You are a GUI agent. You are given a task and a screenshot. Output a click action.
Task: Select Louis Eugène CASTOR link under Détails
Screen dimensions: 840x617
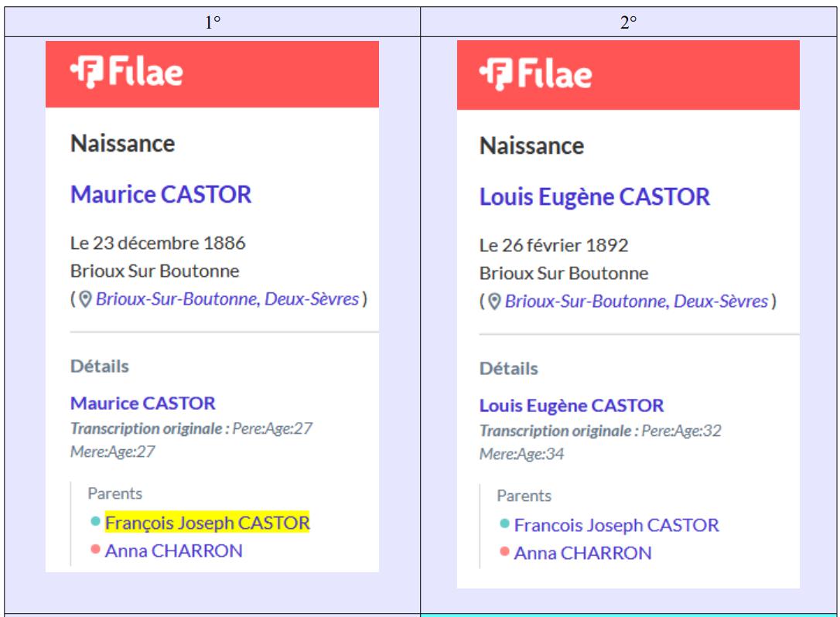pos(572,406)
